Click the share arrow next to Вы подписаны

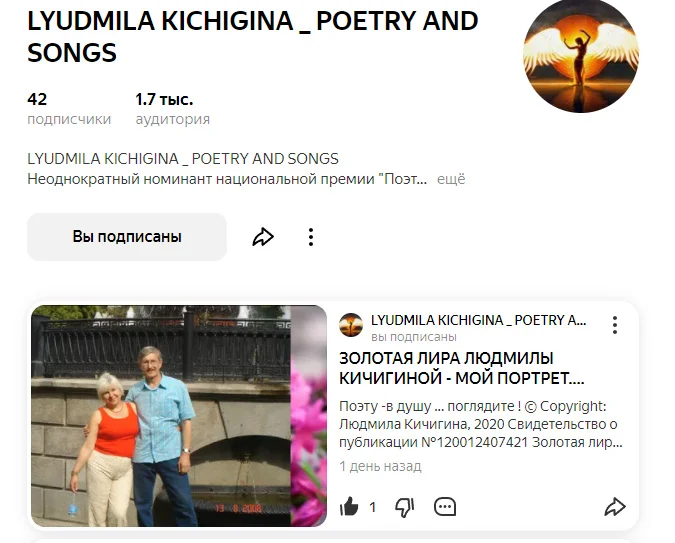click(x=263, y=237)
